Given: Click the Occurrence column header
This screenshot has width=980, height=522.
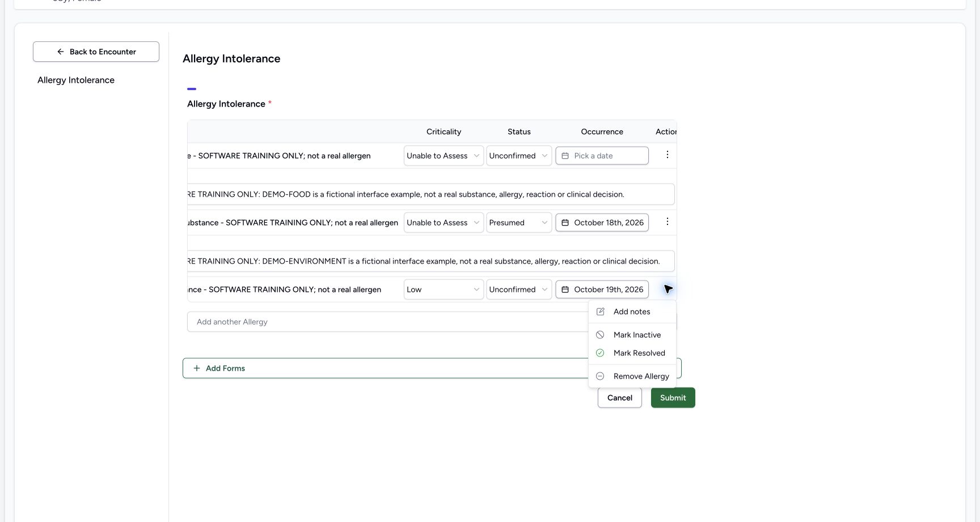Looking at the screenshot, I should click(602, 131).
